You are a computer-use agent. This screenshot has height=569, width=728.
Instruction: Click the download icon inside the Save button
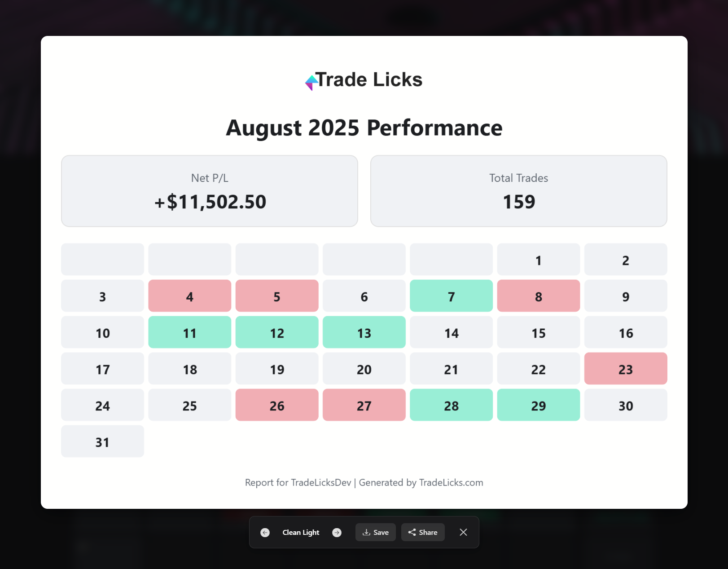pyautogui.click(x=366, y=532)
